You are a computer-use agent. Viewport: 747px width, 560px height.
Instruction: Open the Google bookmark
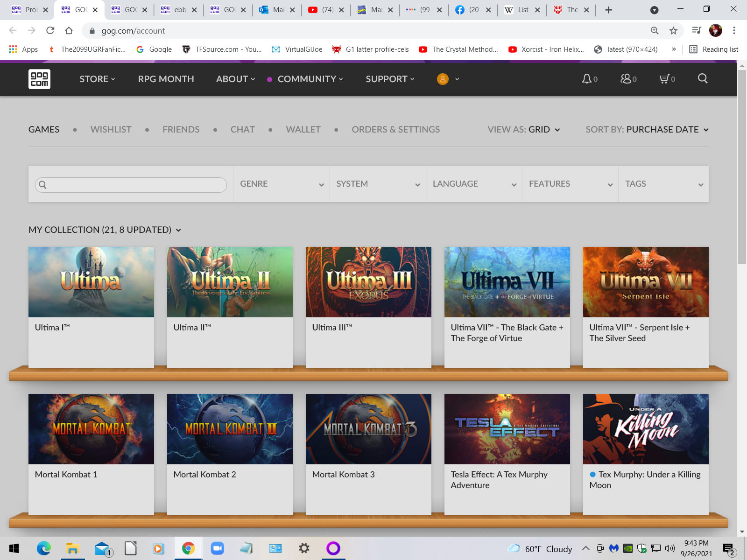tap(154, 49)
